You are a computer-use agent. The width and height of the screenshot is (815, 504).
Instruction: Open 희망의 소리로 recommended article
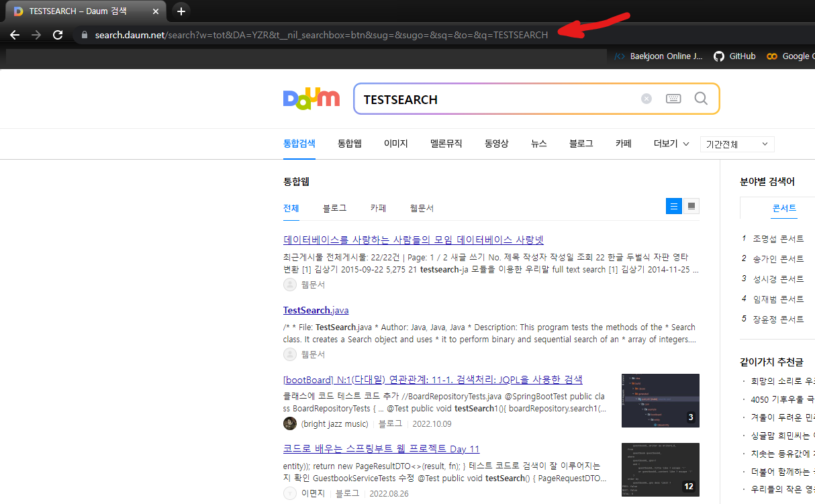tap(783, 381)
